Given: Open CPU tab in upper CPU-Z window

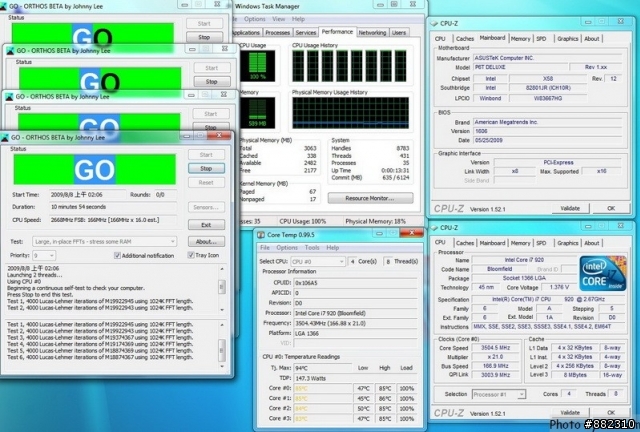Looking at the screenshot, I should tap(440, 39).
